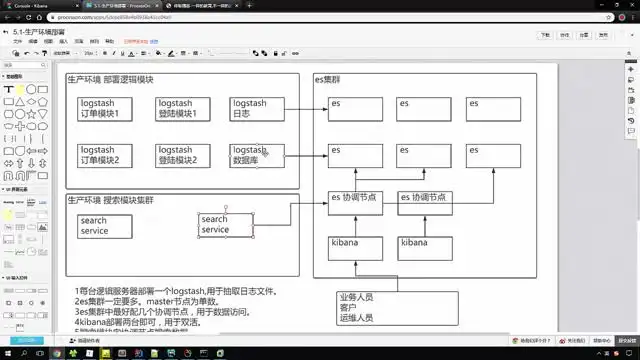Toggle underline formatting
Viewport: 640px width, 360px height.
122,53
